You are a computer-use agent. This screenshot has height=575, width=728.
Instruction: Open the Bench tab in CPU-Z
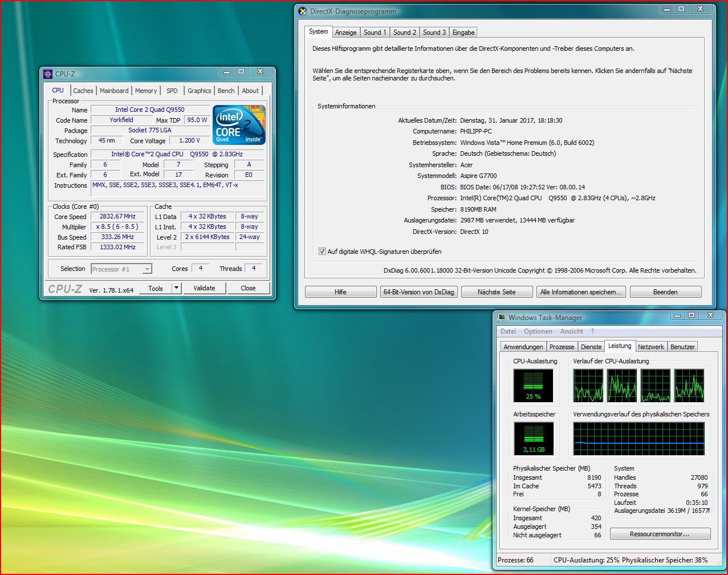(226, 91)
